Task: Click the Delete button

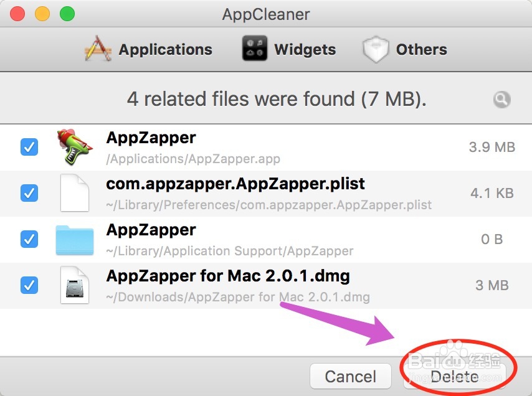Action: tap(455, 376)
